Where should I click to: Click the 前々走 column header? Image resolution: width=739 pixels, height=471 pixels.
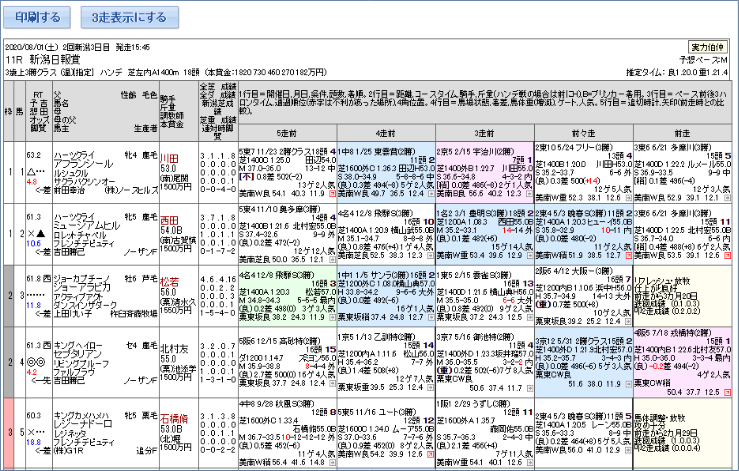[x=583, y=133]
